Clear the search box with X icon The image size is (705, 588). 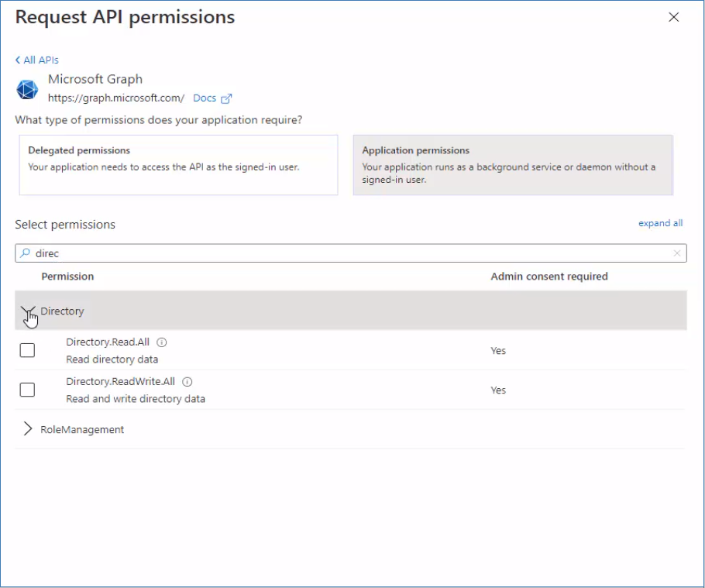click(677, 253)
